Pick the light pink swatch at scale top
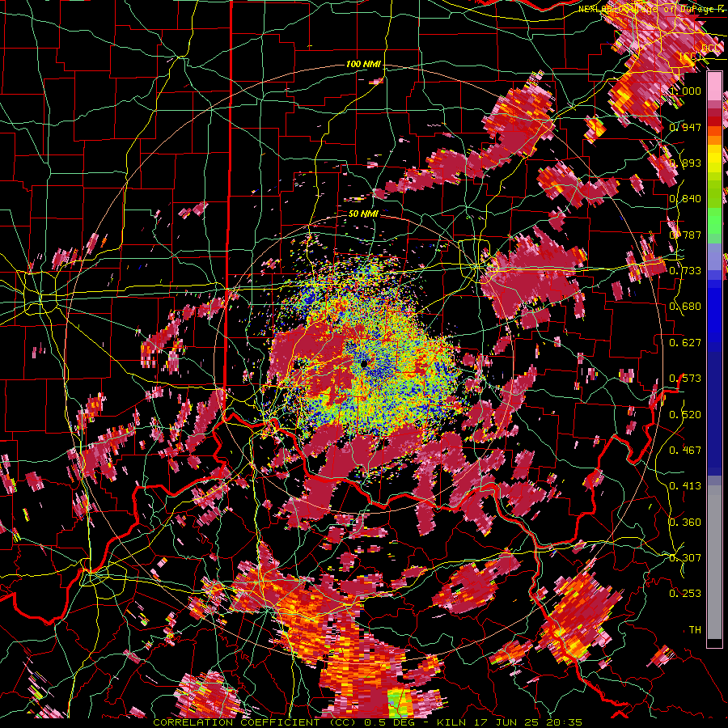 714,86
